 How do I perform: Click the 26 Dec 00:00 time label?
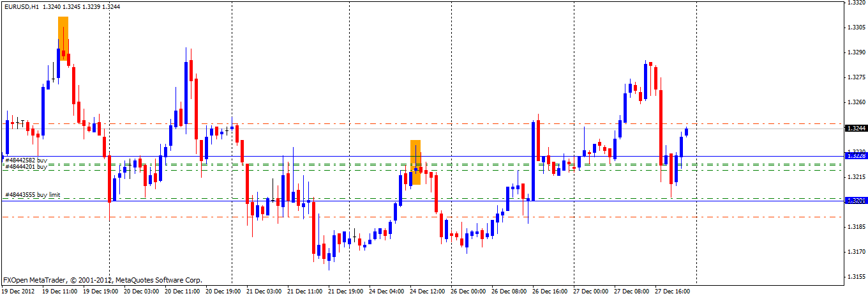pyautogui.click(x=468, y=291)
